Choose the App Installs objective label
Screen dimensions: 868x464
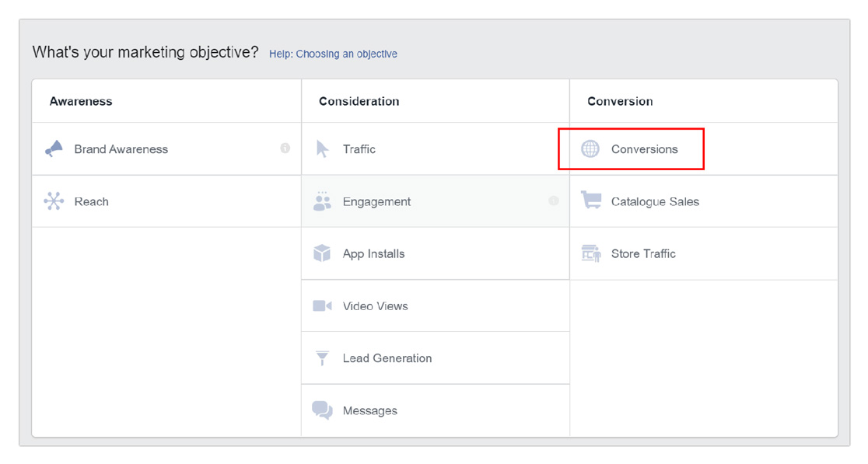[373, 254]
